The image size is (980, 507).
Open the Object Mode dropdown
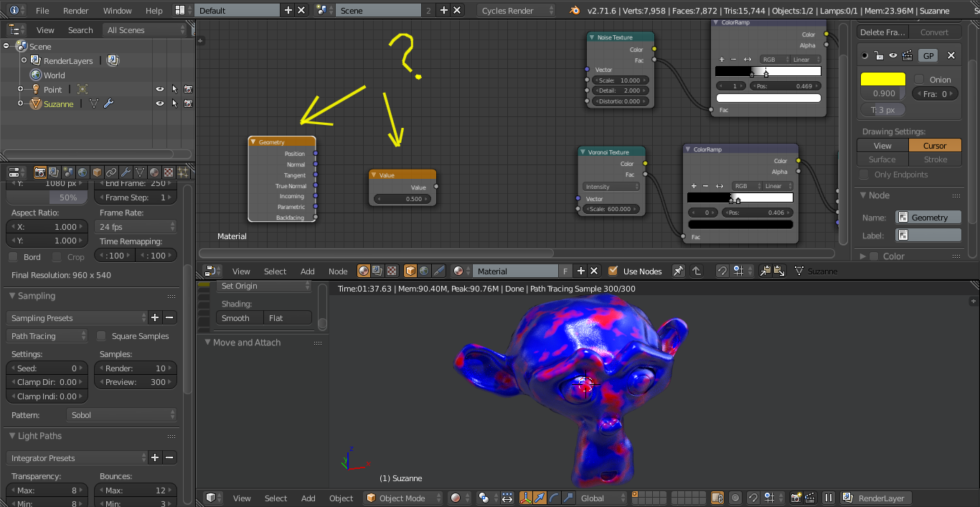tap(404, 498)
